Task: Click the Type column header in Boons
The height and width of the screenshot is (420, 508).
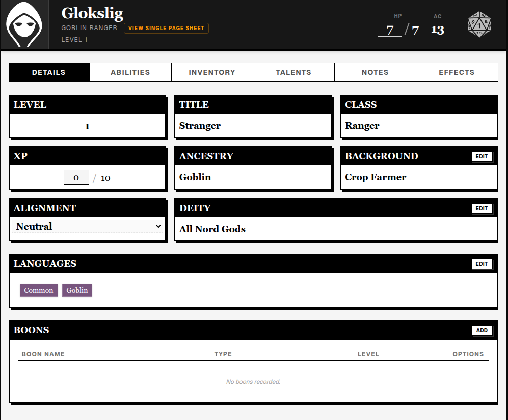Action: [223, 354]
